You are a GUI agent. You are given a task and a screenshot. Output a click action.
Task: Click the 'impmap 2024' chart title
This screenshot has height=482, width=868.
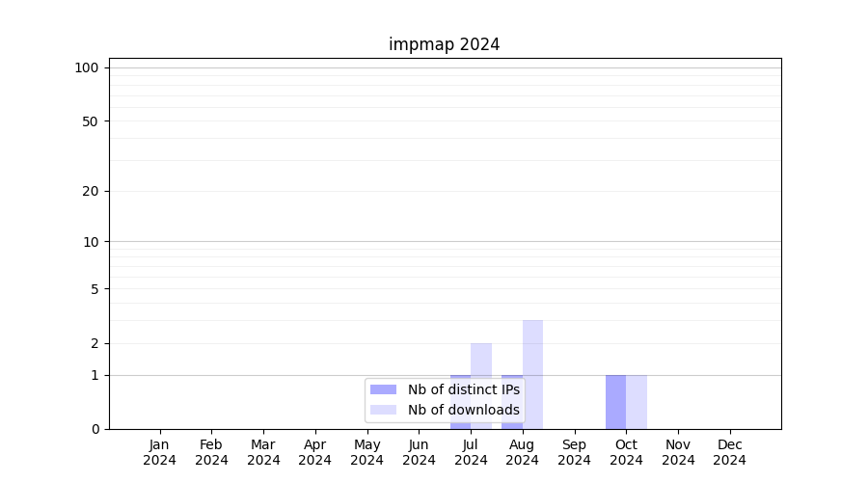click(x=444, y=44)
